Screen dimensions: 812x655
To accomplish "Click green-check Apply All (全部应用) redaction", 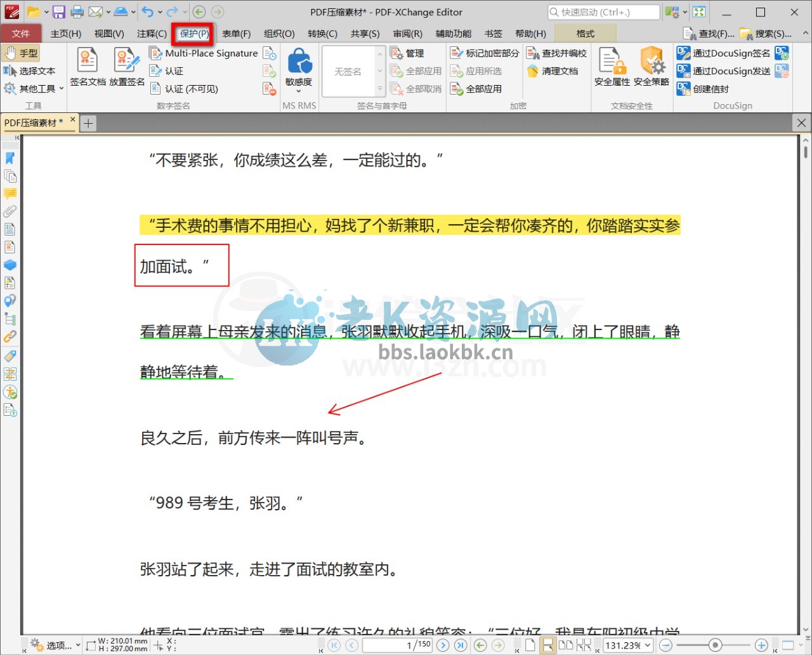I will [476, 89].
